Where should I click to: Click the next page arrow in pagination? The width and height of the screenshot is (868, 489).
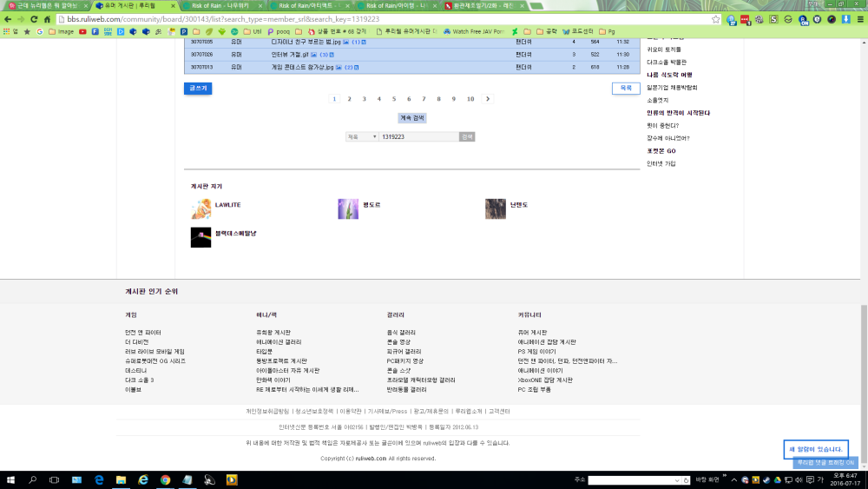click(488, 99)
